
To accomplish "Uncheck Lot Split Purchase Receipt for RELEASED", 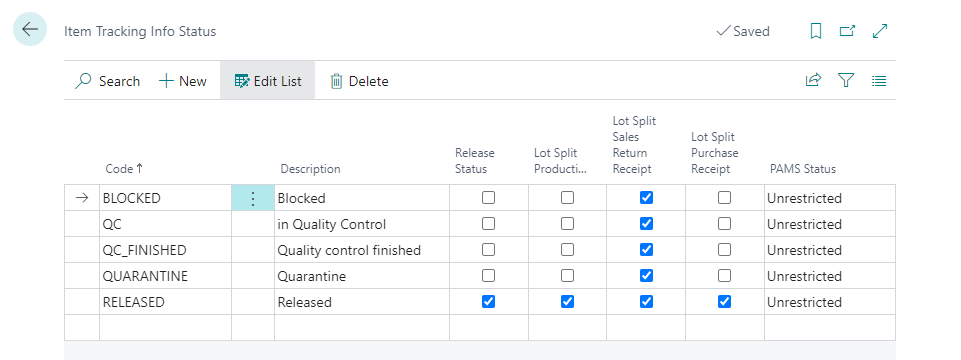I will 724,302.
